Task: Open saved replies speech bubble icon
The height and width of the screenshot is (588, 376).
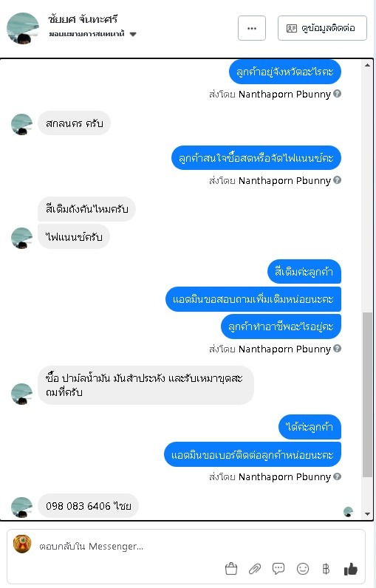Action: click(x=278, y=569)
